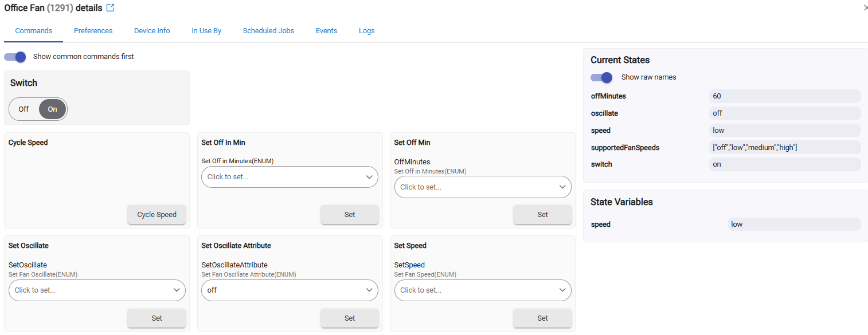Open the Device Info tab
The height and width of the screenshot is (335, 868).
[x=152, y=31]
